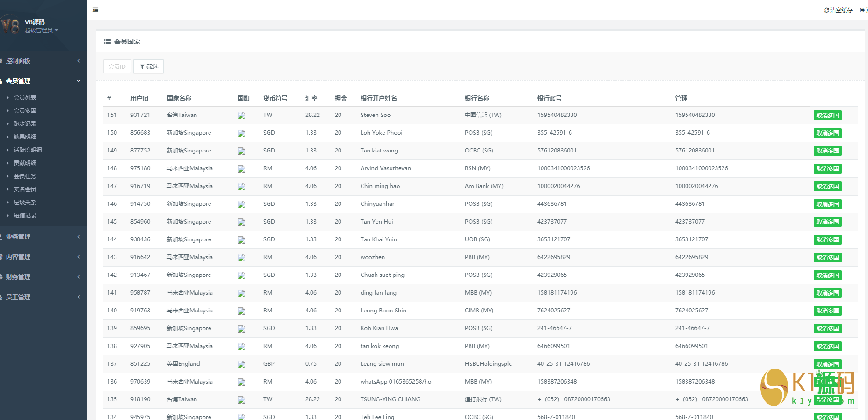This screenshot has height=420, width=868.
Task: Click the flag image for user 975180
Action: click(241, 169)
